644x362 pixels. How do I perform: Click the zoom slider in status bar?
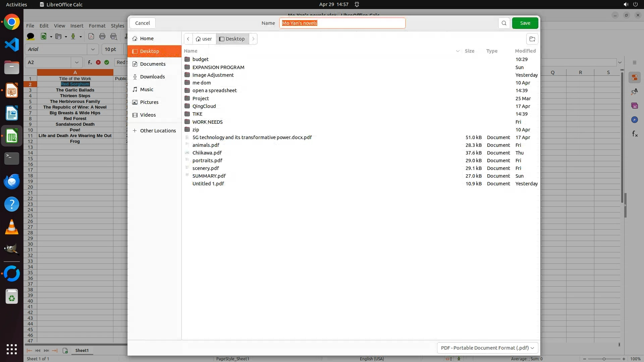click(x=604, y=359)
